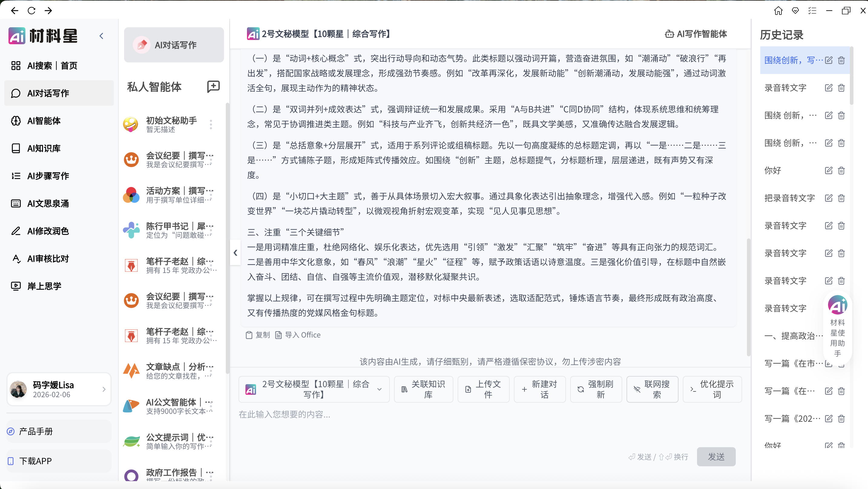Screen dimensions: 868x489
Task: Enable 联网搜索 web search
Action: 652,389
